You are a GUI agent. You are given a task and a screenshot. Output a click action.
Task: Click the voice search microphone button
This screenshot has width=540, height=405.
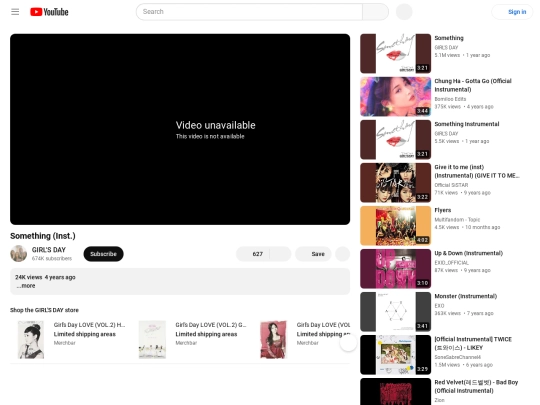click(x=404, y=12)
